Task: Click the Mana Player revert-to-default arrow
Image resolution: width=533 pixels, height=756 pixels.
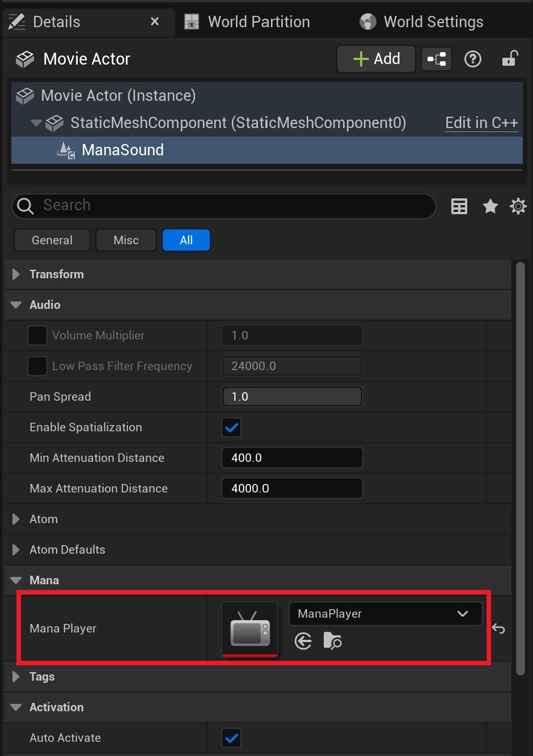Action: (498, 628)
